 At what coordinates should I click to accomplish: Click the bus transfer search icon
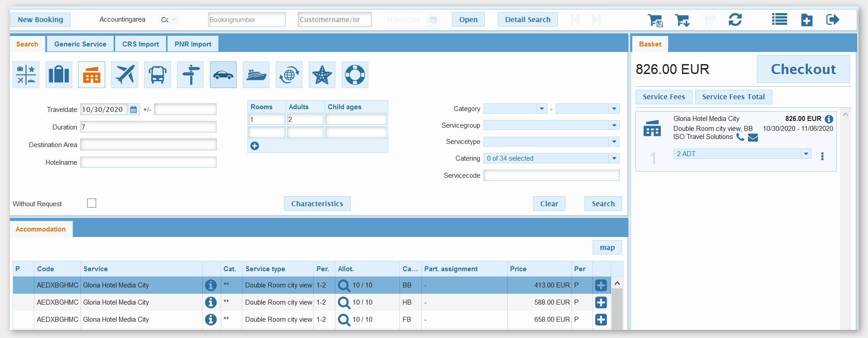pyautogui.click(x=158, y=74)
